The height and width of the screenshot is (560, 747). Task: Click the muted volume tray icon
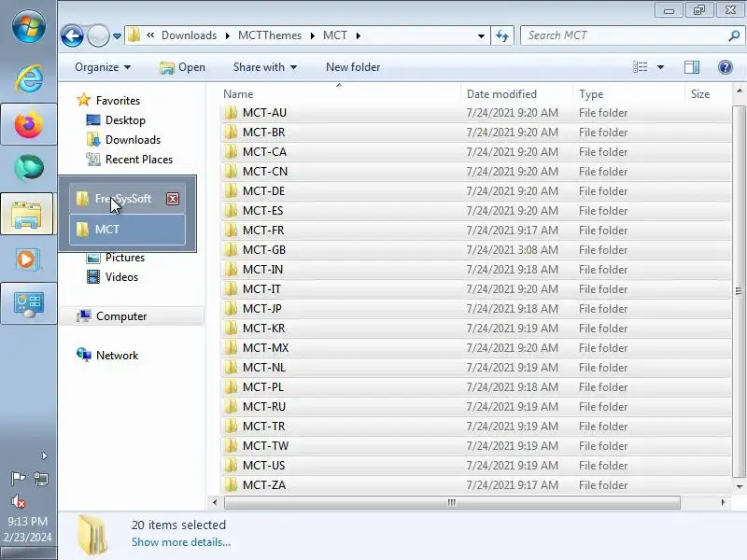(18, 501)
